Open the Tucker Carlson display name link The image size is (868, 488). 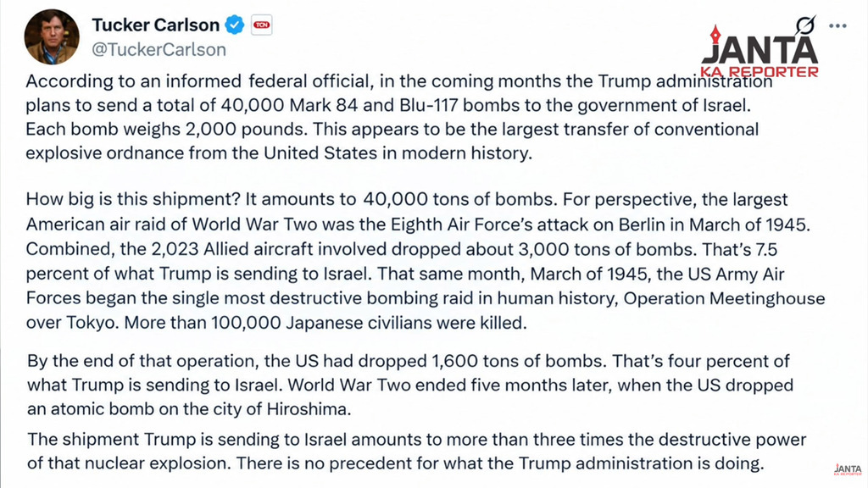click(x=156, y=25)
